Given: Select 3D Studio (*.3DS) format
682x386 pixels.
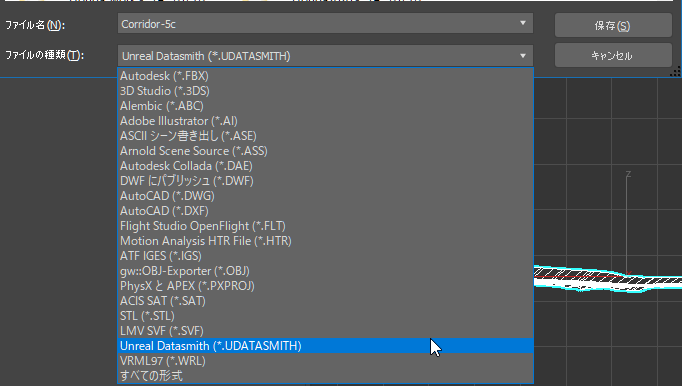Looking at the screenshot, I should 325,91.
